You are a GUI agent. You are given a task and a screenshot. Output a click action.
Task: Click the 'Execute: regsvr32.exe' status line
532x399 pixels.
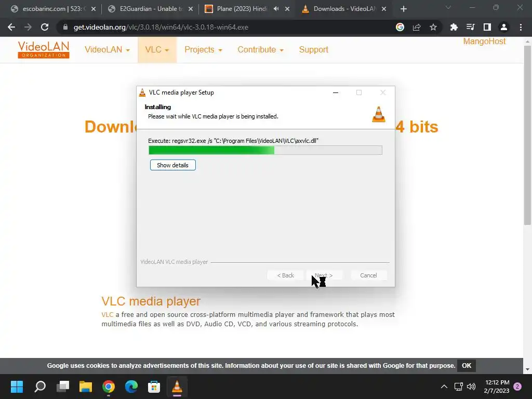[x=233, y=141]
